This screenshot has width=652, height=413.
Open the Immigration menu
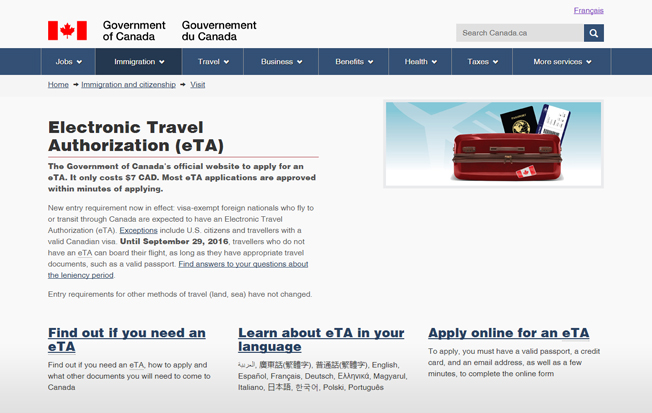coord(139,62)
